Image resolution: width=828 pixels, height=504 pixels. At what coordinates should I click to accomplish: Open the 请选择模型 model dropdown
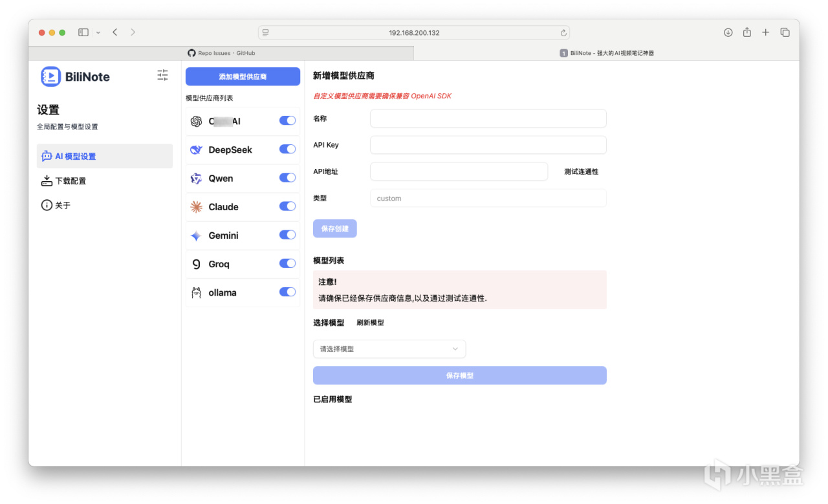tap(389, 349)
